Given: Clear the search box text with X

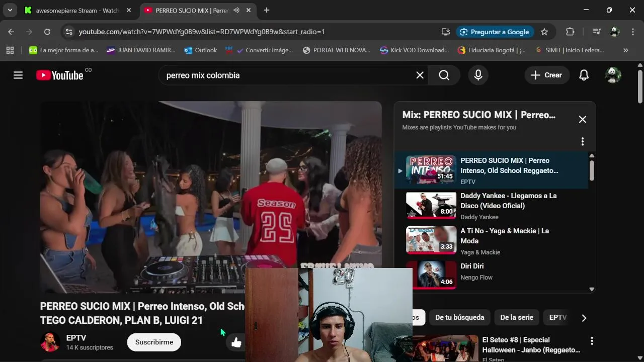Looking at the screenshot, I should pyautogui.click(x=420, y=75).
